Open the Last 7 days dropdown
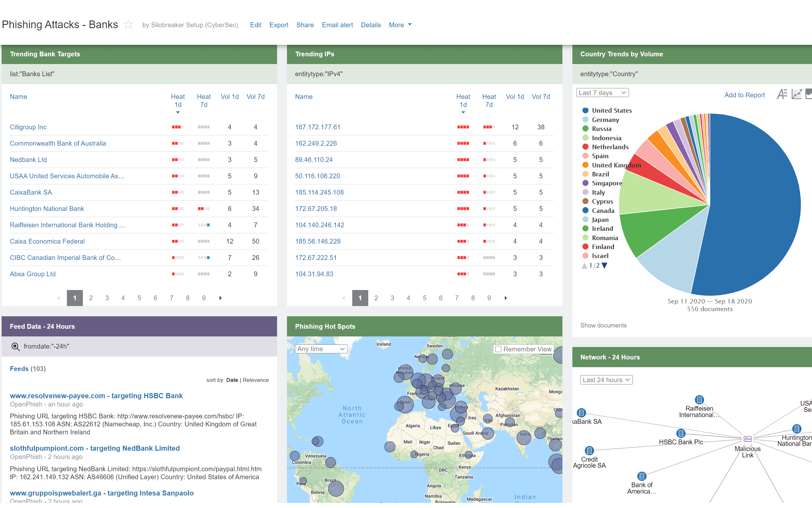This screenshot has width=812, height=508. [x=602, y=93]
